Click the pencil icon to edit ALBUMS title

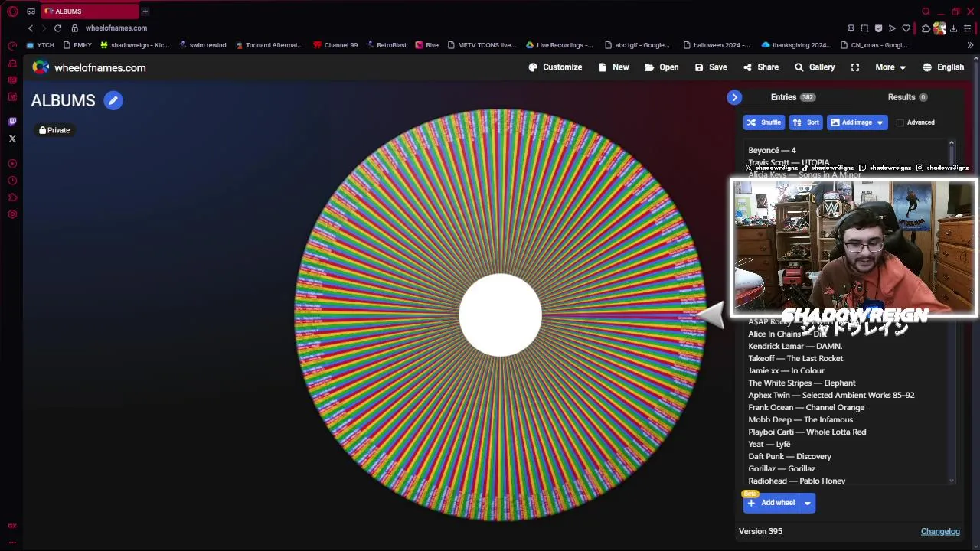113,100
